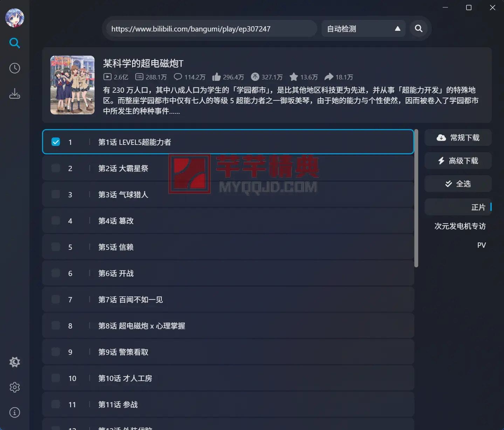This screenshot has height=430, width=504.
Task: Click the 第2话 大霸星祭 title text
Action: point(123,168)
